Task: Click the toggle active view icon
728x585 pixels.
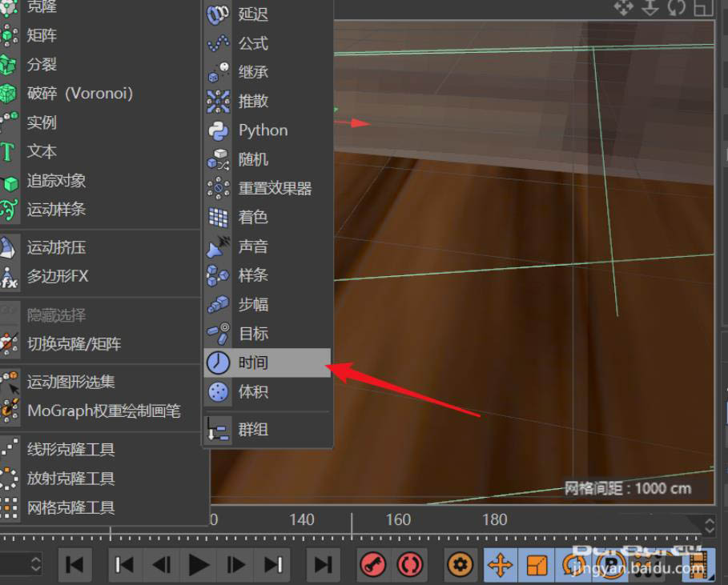Action: pyautogui.click(x=703, y=7)
